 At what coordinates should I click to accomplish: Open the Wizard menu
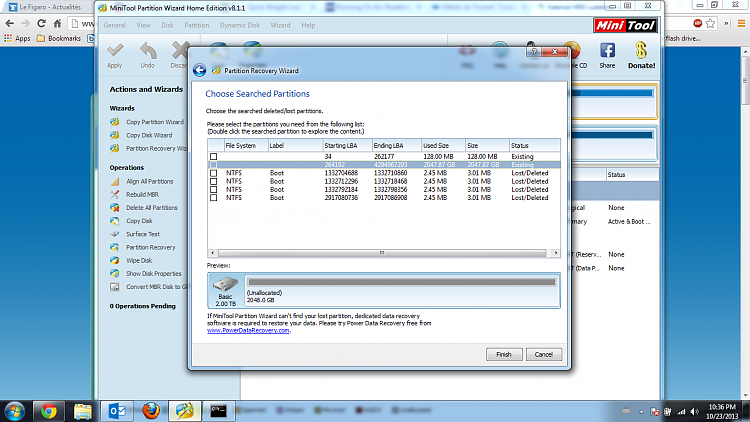tap(280, 25)
